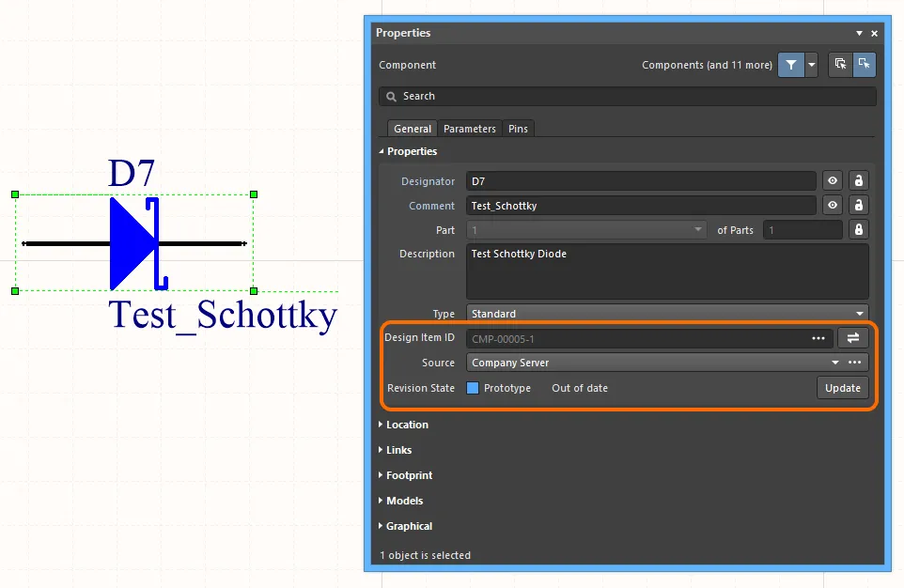Viewport: 904px width, 588px height.
Task: Toggle the Comment visibility eye
Action: tap(833, 205)
